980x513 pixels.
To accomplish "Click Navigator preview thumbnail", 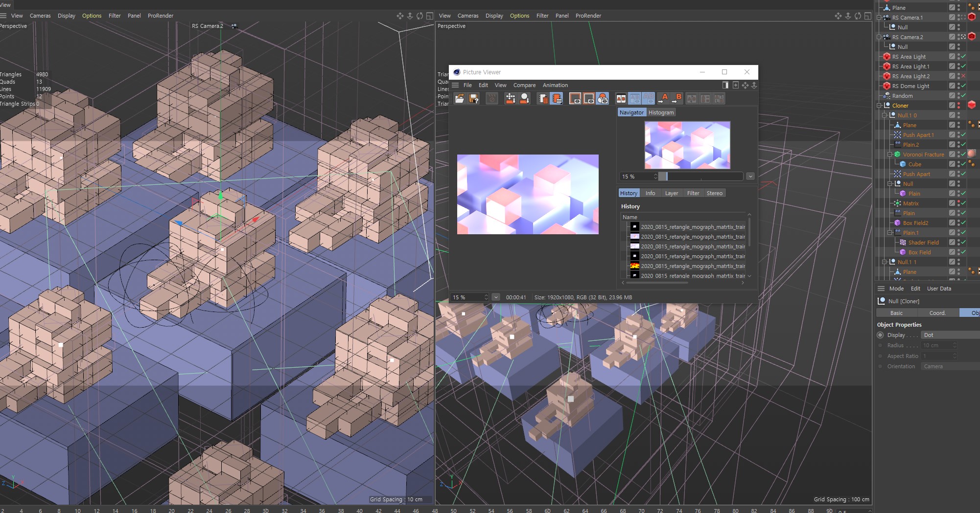I will pyautogui.click(x=687, y=145).
